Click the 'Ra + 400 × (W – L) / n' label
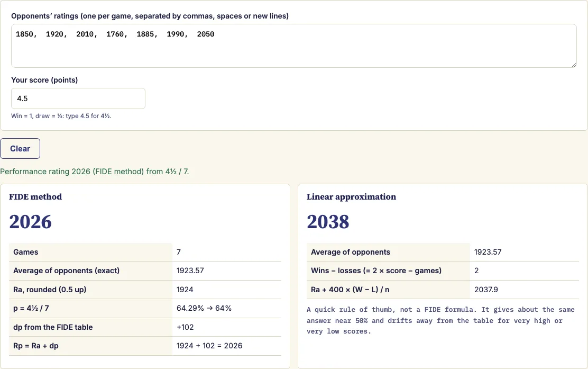 coord(350,290)
